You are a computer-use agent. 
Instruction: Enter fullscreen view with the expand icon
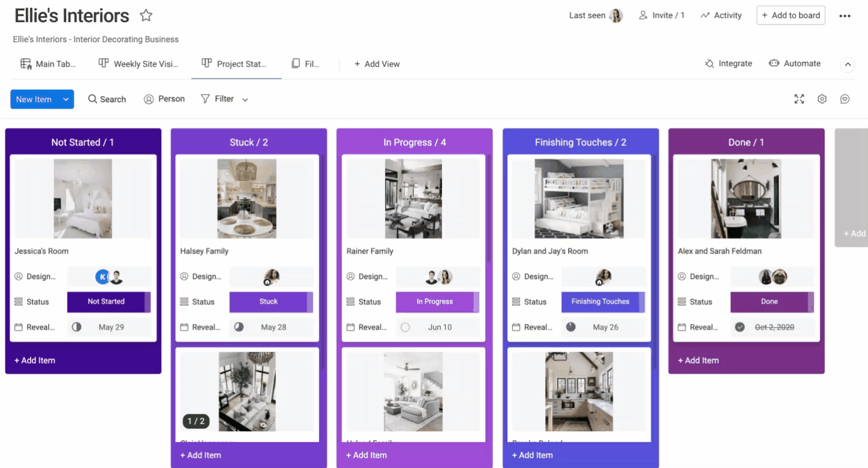point(799,99)
